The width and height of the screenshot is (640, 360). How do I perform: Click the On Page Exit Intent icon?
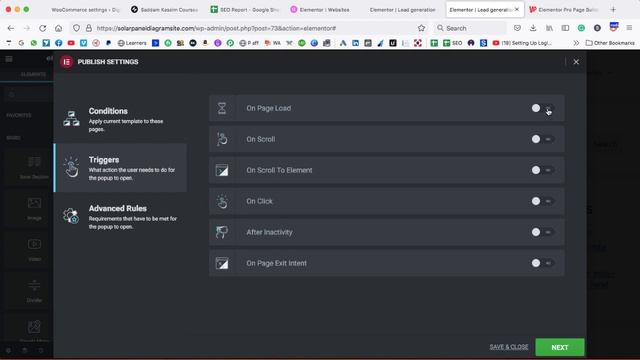[222, 263]
